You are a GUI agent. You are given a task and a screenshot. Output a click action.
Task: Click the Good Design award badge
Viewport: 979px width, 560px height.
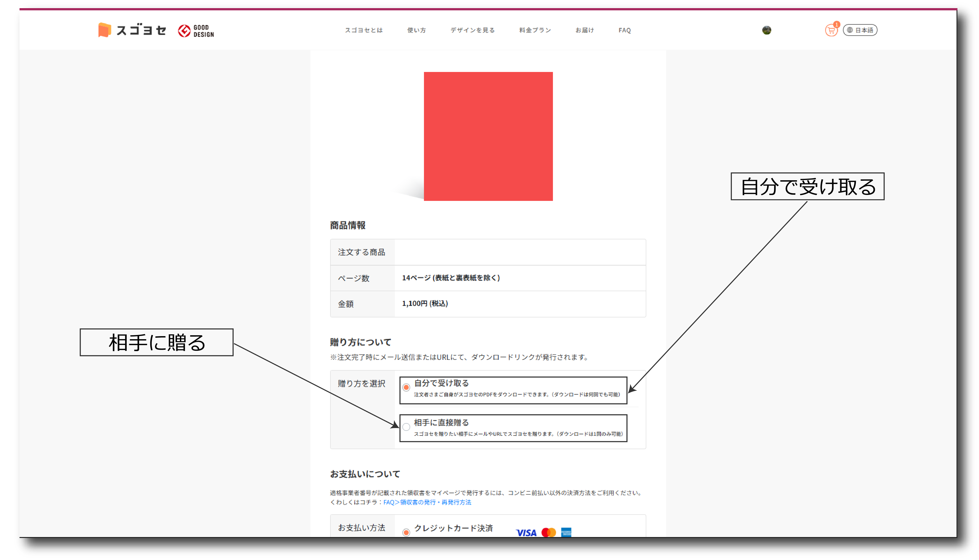(x=196, y=31)
